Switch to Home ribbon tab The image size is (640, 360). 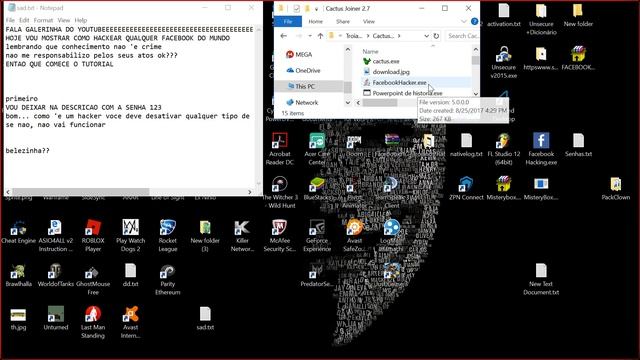tap(316, 22)
